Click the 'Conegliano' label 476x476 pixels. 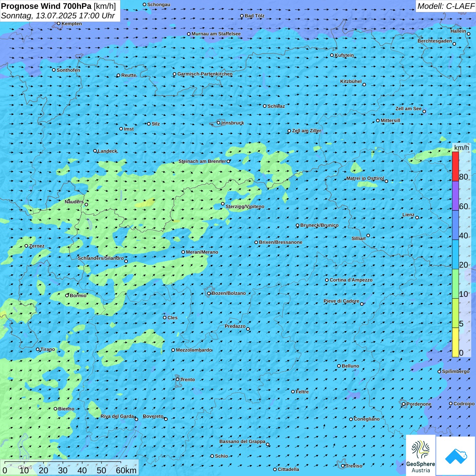(x=367, y=419)
